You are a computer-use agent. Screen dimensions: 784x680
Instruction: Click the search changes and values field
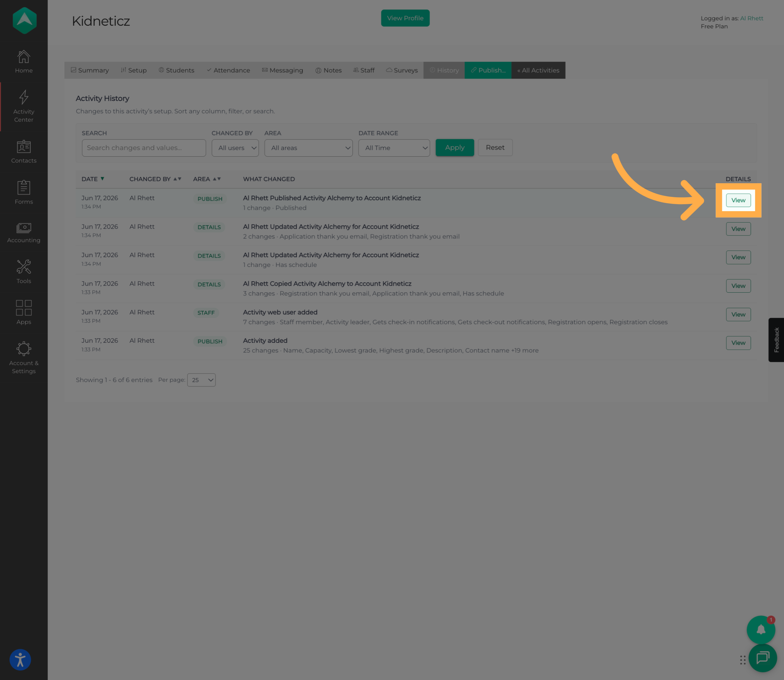(x=144, y=148)
